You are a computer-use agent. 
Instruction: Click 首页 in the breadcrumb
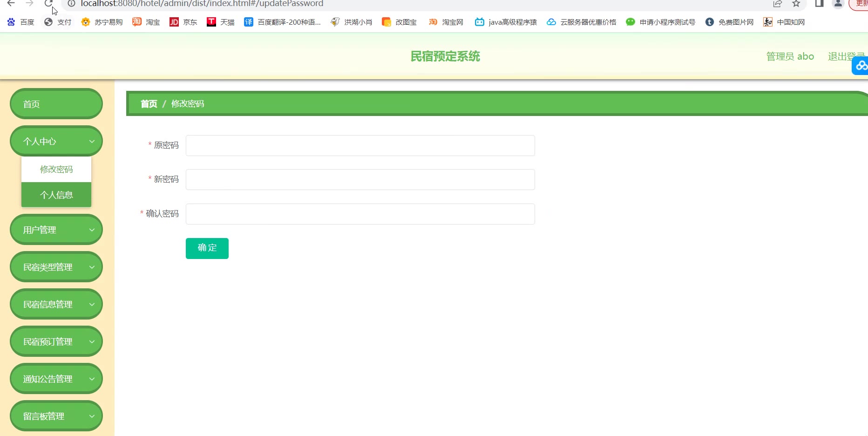click(149, 103)
